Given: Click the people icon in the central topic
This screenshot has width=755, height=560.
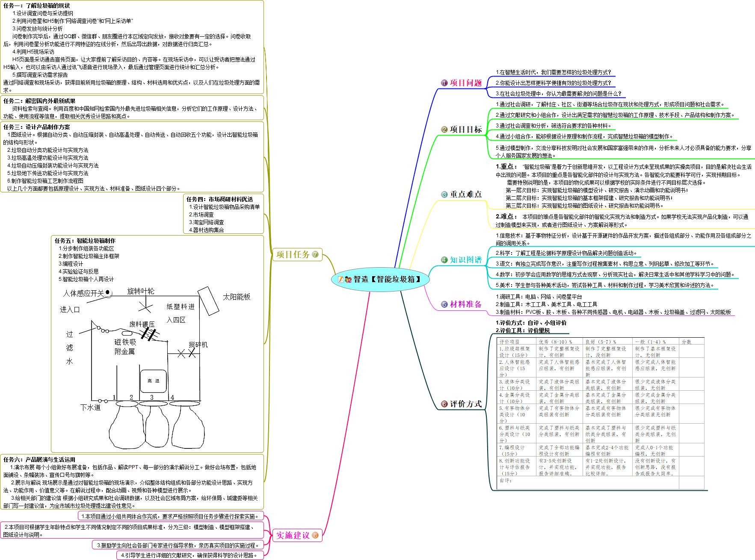Looking at the screenshot, I should [348, 279].
